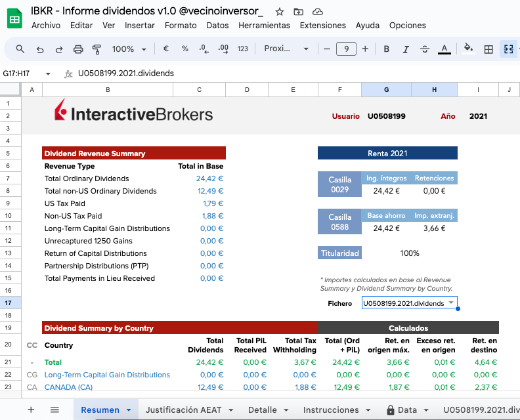Screen dimensions: 520x420
Task: Check cloud save status icon
Action: 318,12
